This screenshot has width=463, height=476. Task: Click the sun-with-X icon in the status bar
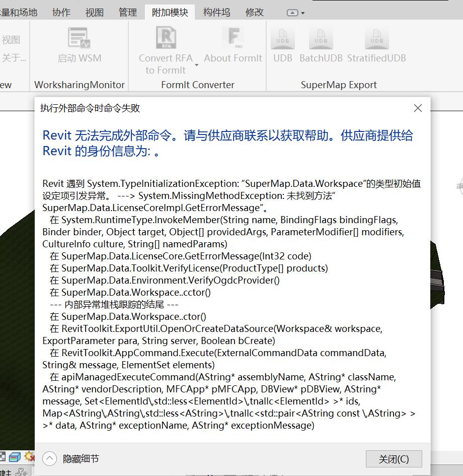29,456
